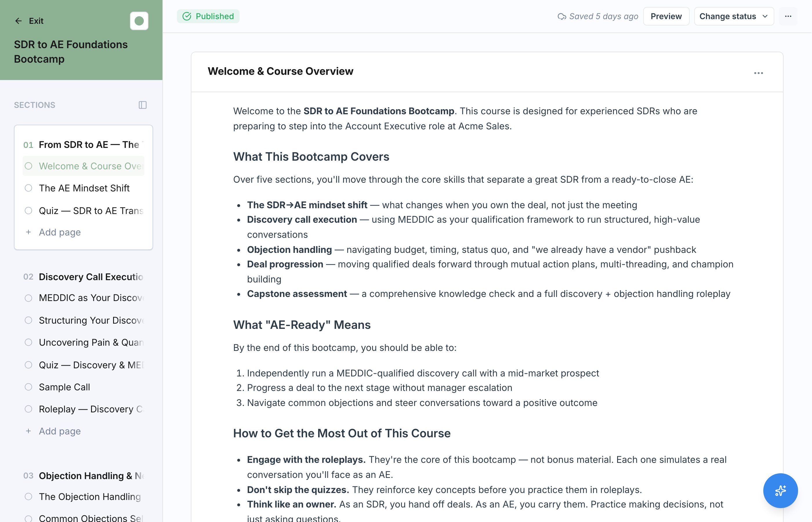Click the green course color circle button
Viewport: 812px width, 522px height.
pyautogui.click(x=139, y=21)
